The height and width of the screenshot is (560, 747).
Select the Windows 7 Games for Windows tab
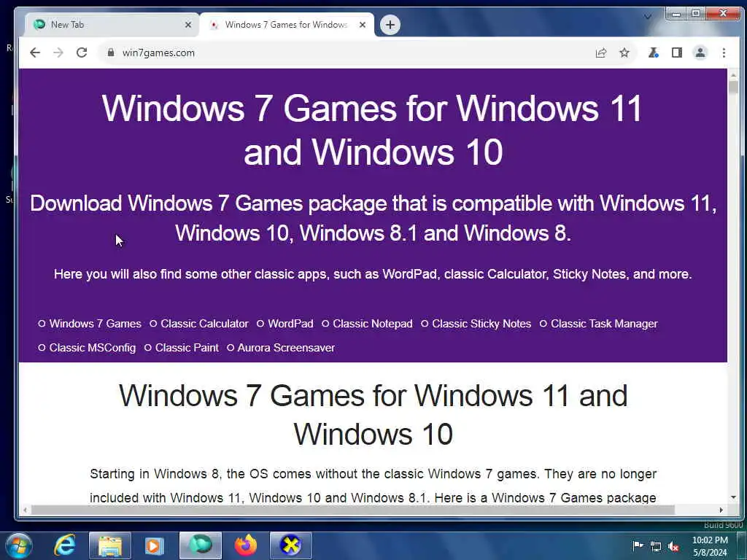[287, 25]
